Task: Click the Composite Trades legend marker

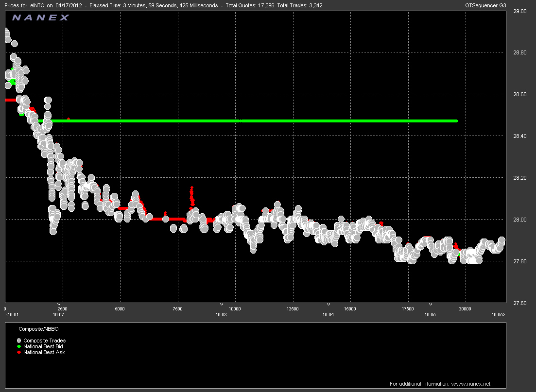Action: [x=19, y=341]
